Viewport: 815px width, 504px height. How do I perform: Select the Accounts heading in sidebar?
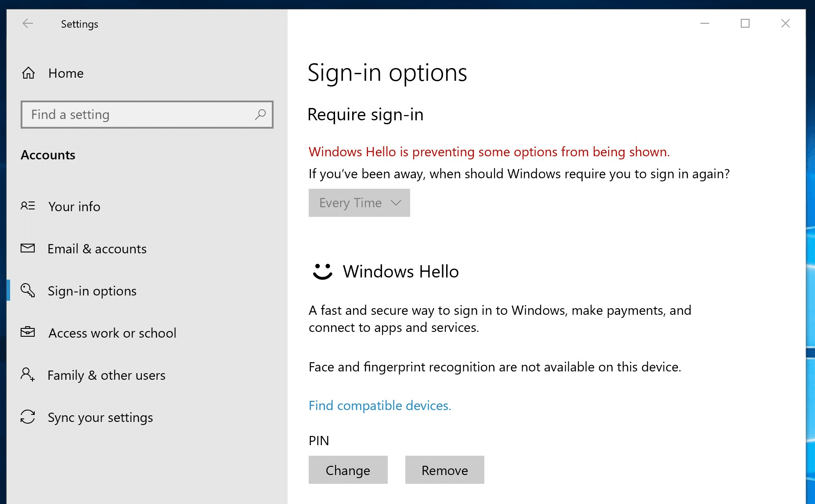point(47,155)
